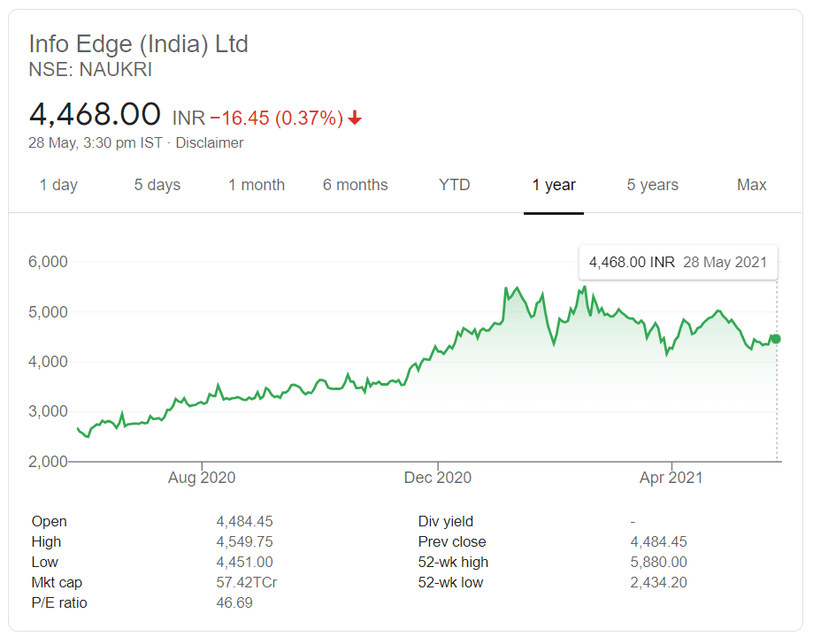Click the 52-wk high label
813x644 pixels.
point(453,562)
